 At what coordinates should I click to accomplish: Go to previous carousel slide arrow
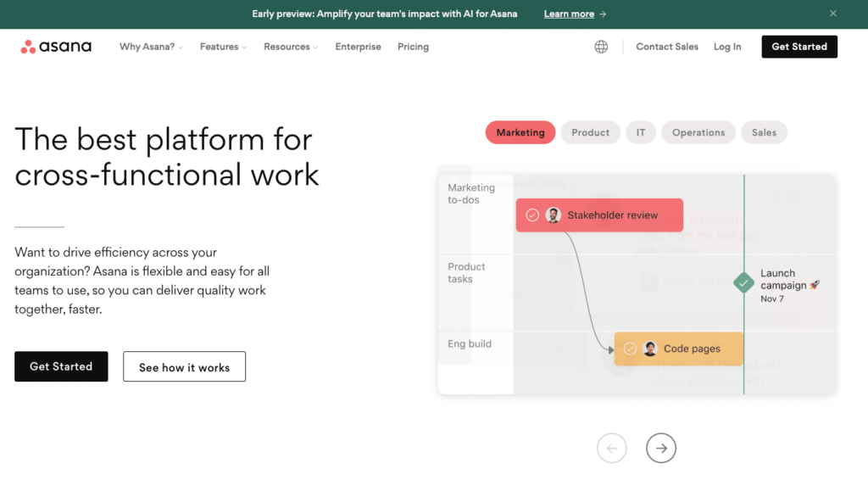pos(612,448)
